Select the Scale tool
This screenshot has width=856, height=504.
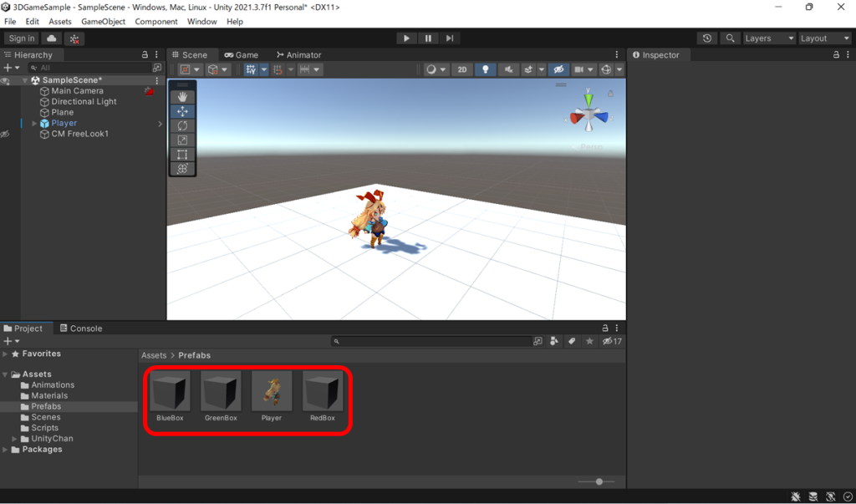pyautogui.click(x=182, y=140)
